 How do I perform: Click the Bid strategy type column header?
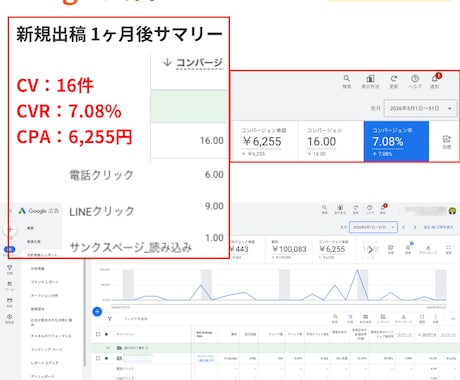tap(204, 334)
